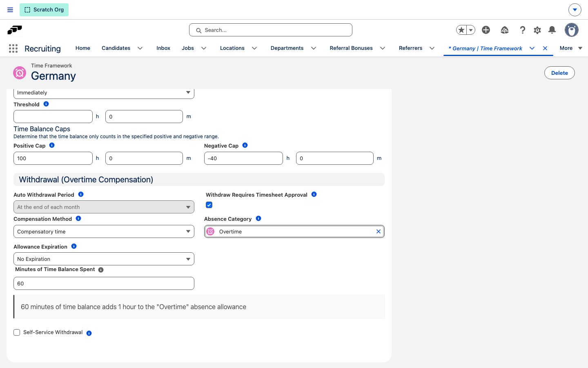Image resolution: width=588 pixels, height=368 pixels.
Task: Open the hamburger menu at top left
Action: 10,10
